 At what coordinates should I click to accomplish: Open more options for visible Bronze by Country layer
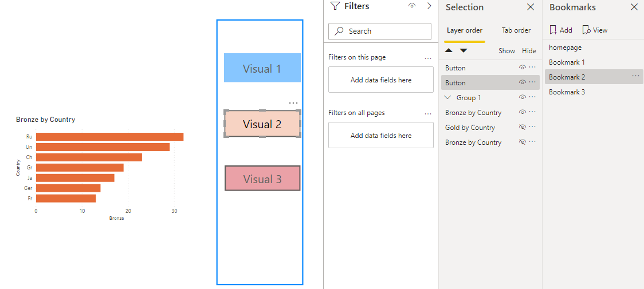532,111
